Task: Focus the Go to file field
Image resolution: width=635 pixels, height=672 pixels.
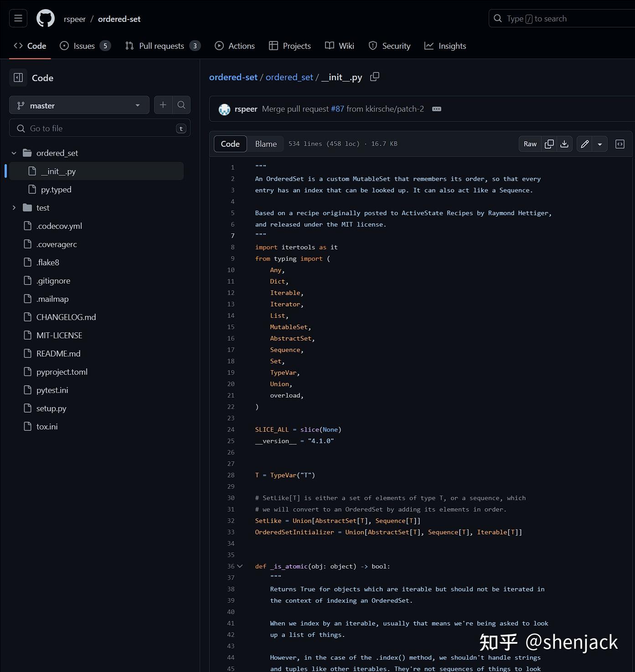Action: click(100, 129)
